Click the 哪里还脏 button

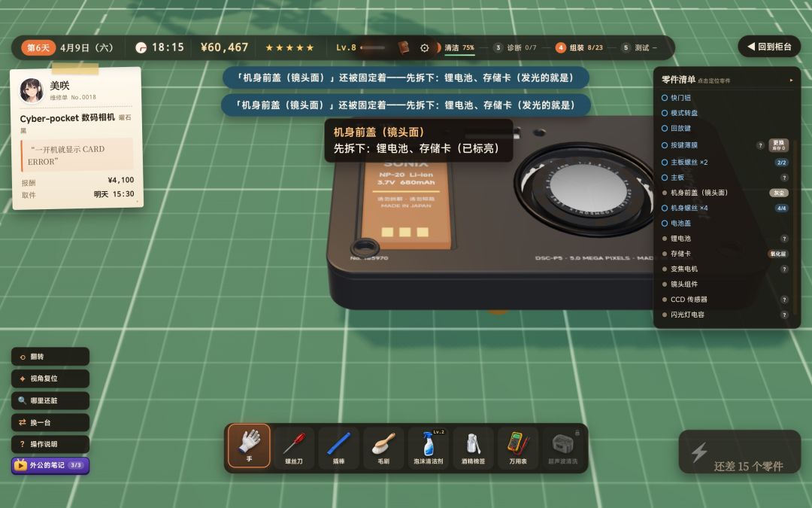[50, 400]
